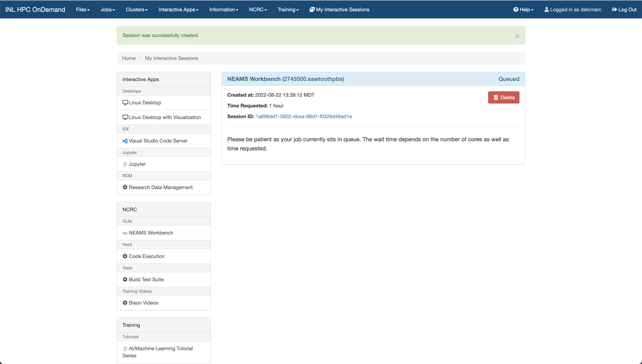Screen dimensions: 642x364
Task: Expand the Interactive Apps navbar dropdown
Action: (x=179, y=9)
